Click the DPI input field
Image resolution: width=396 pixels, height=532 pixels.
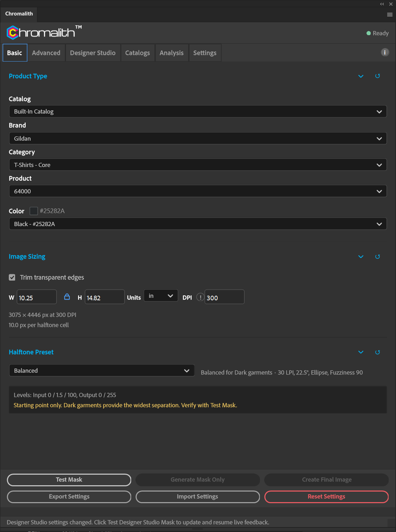pos(224,297)
